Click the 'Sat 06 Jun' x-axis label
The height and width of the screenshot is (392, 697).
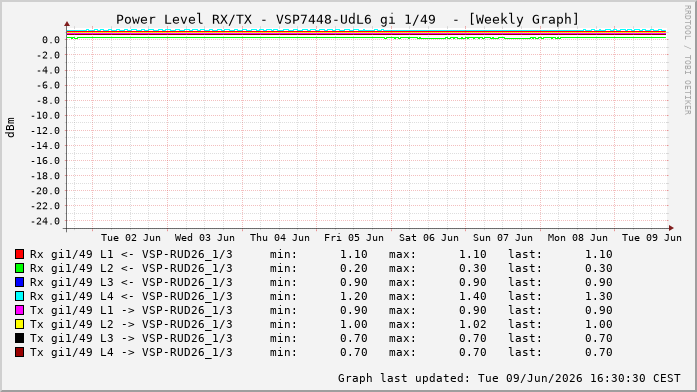(x=429, y=238)
